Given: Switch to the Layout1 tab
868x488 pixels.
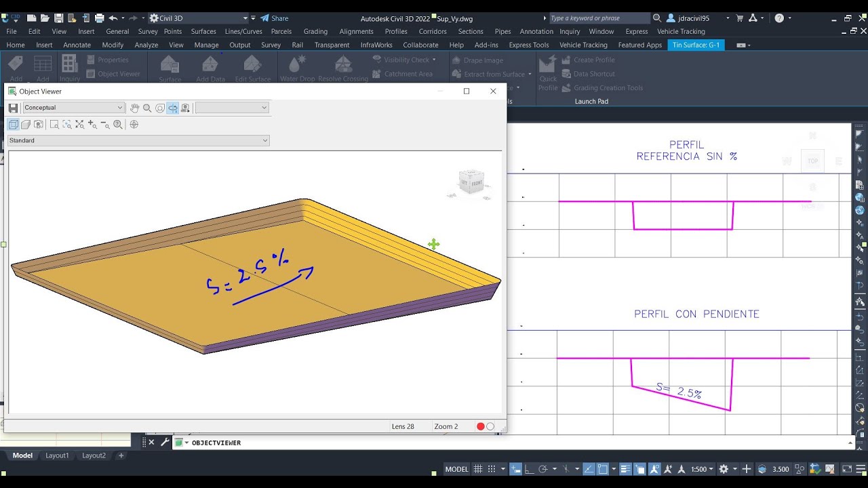Looking at the screenshot, I should [x=57, y=455].
